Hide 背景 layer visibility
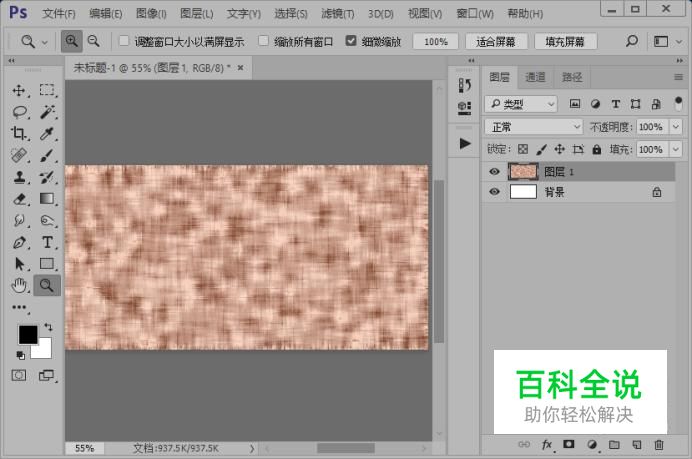Viewport: 692px width, 459px height. (x=494, y=192)
